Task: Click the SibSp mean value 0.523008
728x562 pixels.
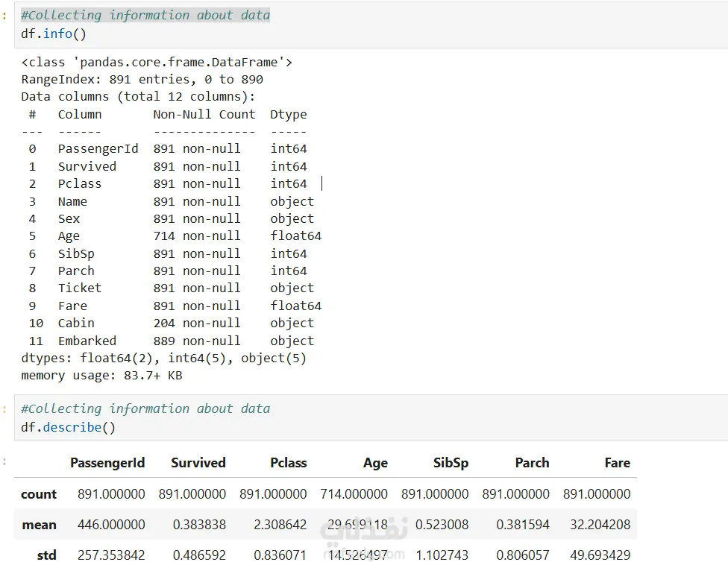Action: 442,525
